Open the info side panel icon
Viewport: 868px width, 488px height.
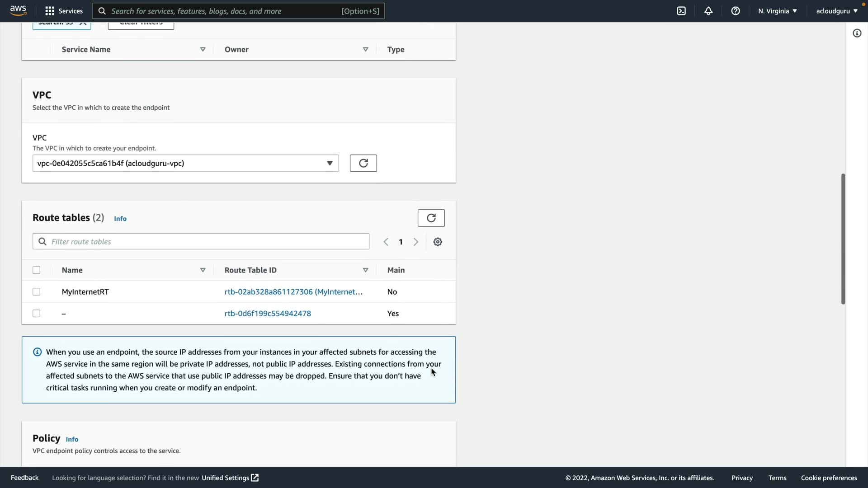(x=857, y=33)
